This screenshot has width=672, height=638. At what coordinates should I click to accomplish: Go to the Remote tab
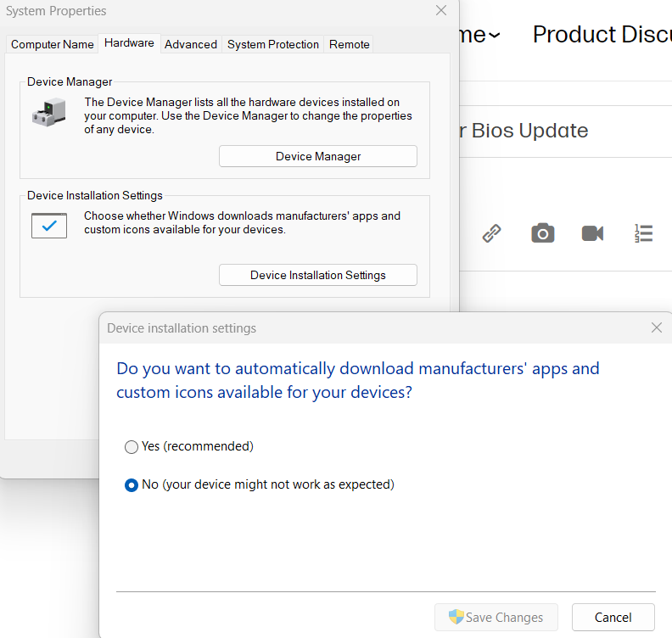pyautogui.click(x=349, y=44)
